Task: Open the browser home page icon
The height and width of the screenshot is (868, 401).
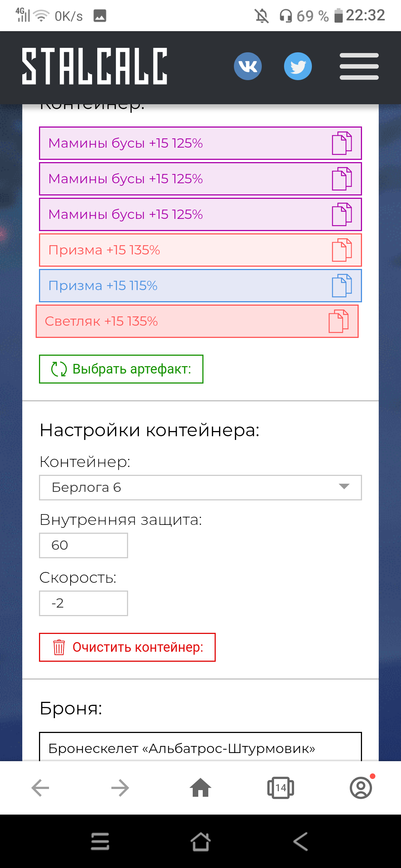Action: coord(200,788)
